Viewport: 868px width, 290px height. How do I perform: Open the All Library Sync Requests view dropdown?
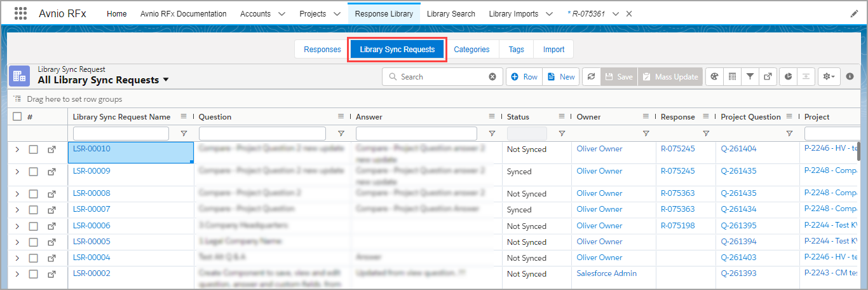(166, 80)
